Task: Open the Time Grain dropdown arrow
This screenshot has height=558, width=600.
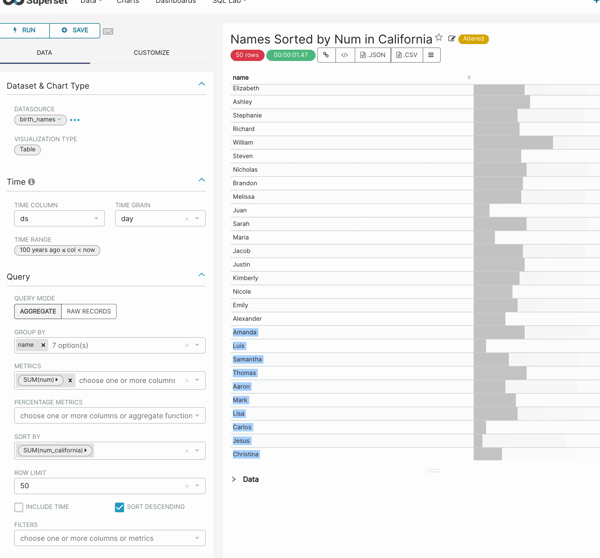Action: coord(197,219)
